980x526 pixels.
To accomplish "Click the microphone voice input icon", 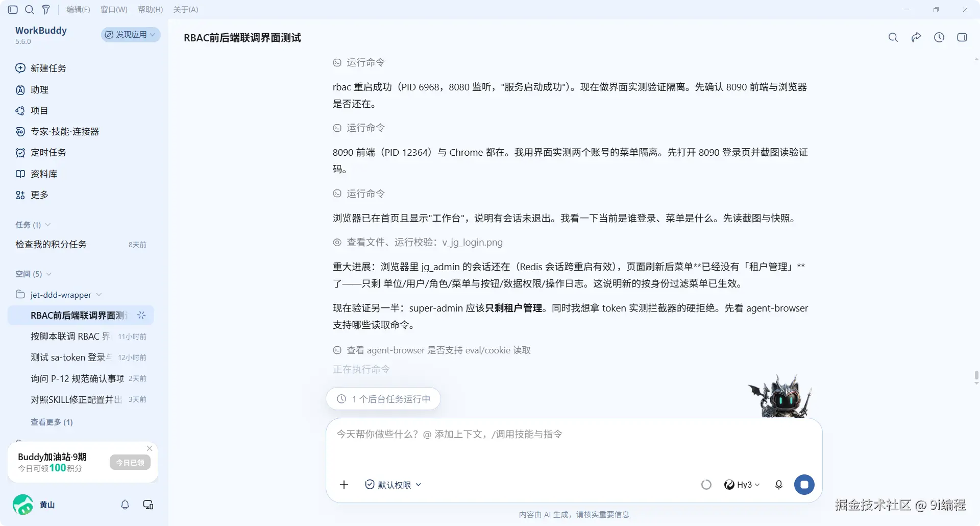I will point(779,485).
